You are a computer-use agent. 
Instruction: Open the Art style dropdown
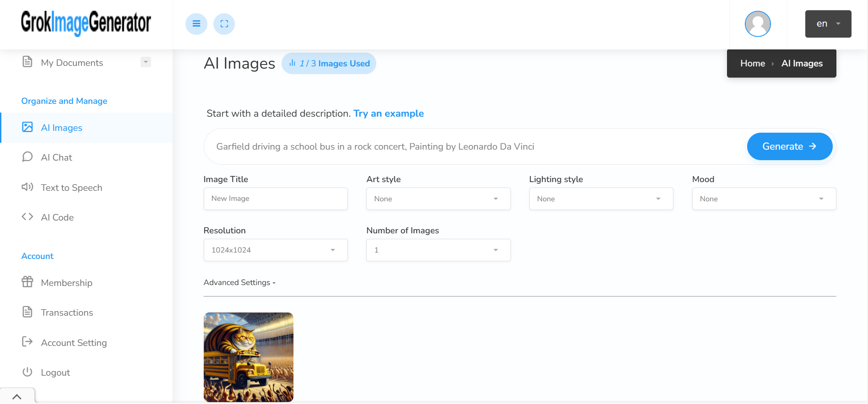click(438, 199)
